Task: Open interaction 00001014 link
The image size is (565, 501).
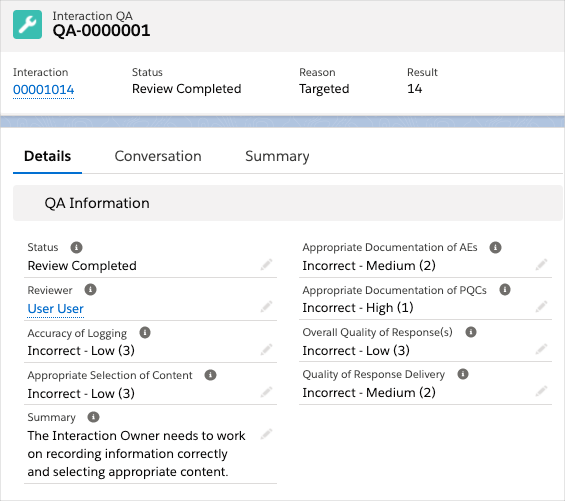Action: click(44, 89)
